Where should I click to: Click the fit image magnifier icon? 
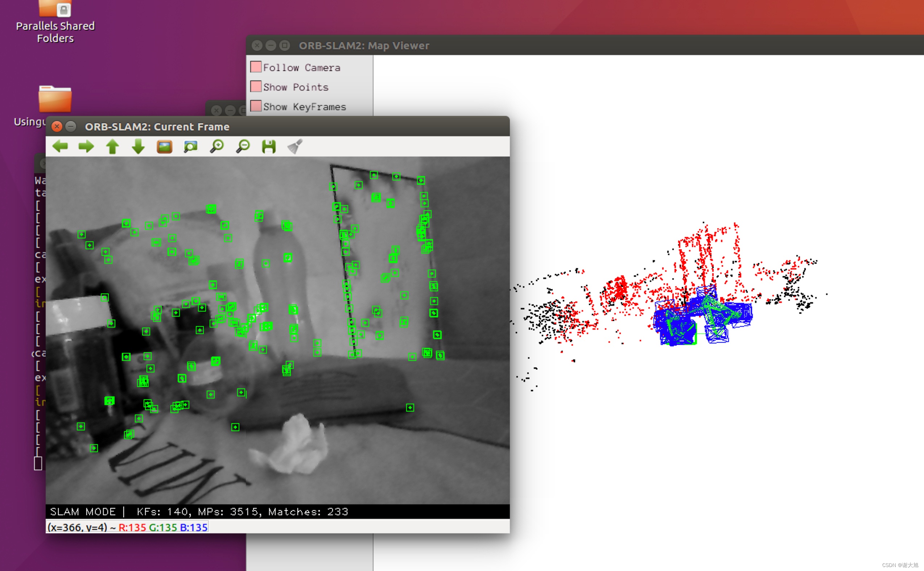click(x=190, y=146)
